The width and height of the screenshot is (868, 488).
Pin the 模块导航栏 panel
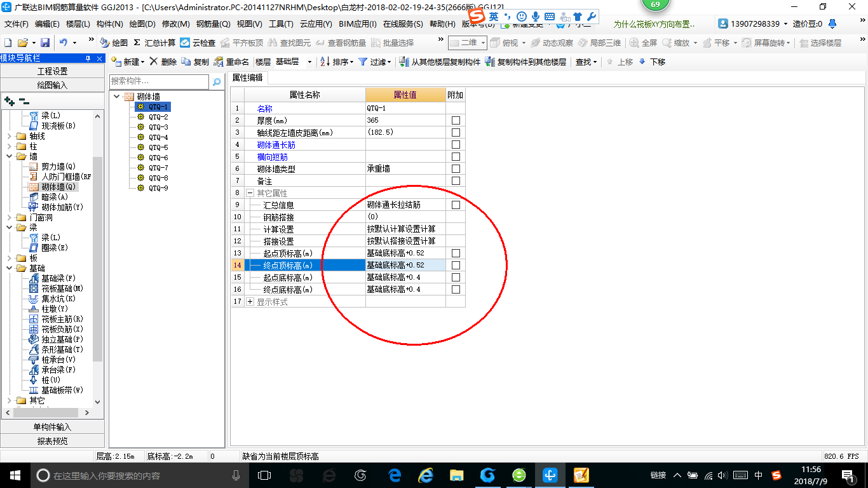coord(88,58)
